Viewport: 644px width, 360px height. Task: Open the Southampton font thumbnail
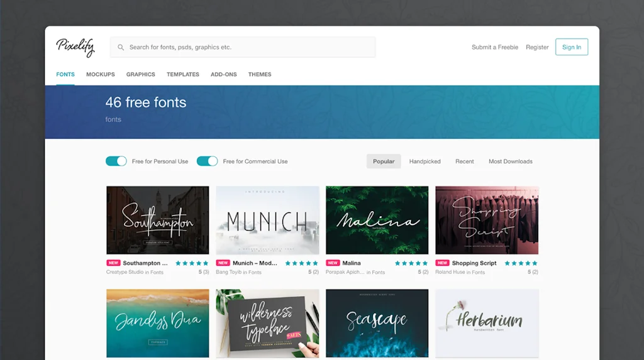click(x=158, y=221)
